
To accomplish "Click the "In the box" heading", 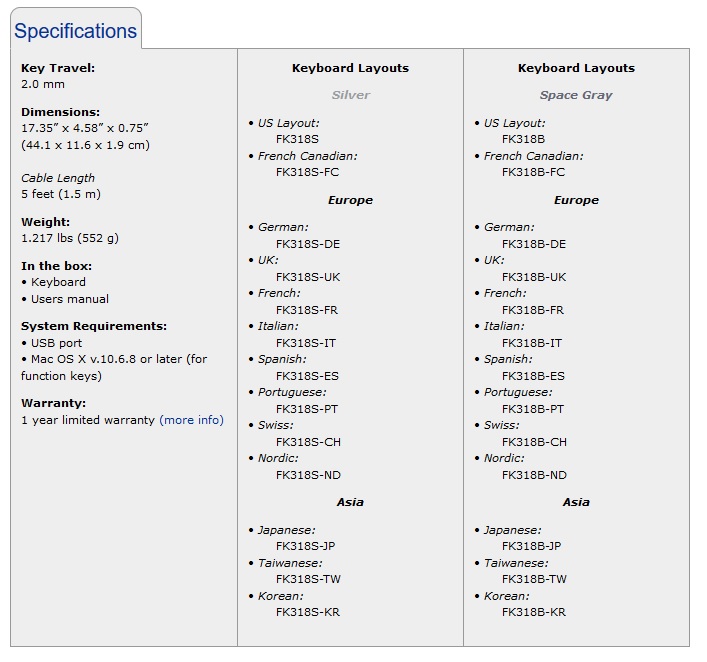I will click(56, 266).
